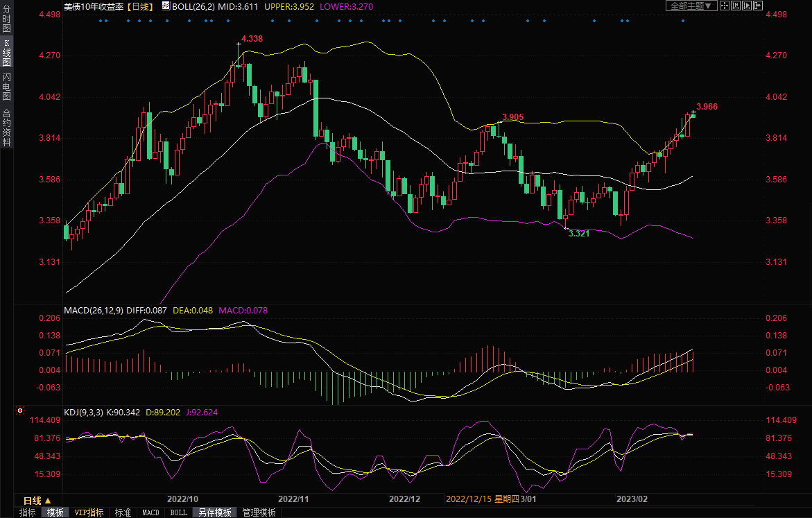
Task: Click 另存模板 to save template
Action: 214,512
